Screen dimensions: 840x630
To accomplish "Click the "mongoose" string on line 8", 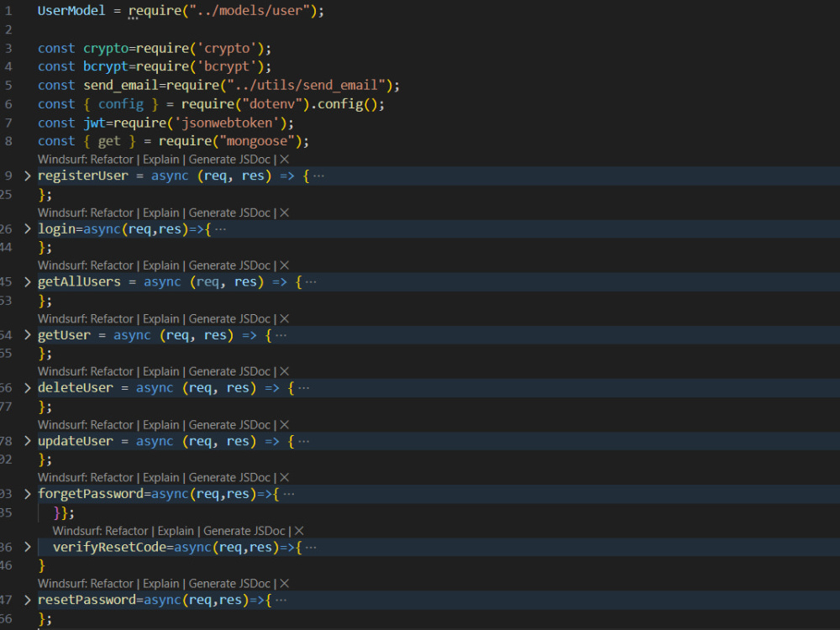I will (x=257, y=141).
